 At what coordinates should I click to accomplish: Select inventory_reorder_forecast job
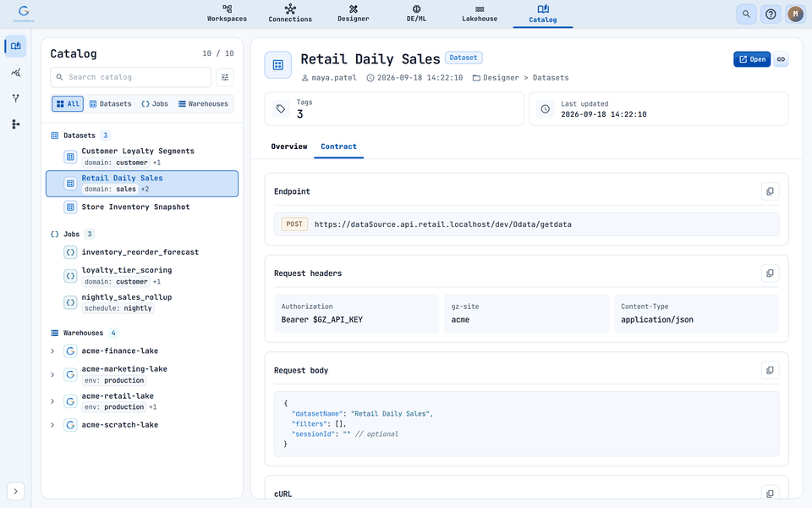pos(142,252)
